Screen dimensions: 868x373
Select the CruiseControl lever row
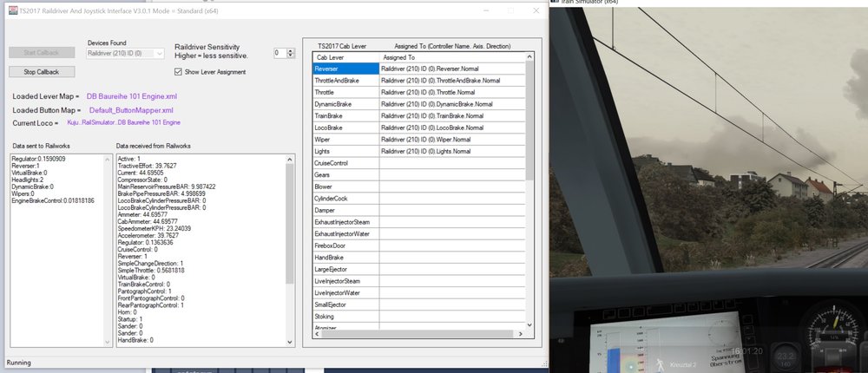tap(345, 163)
